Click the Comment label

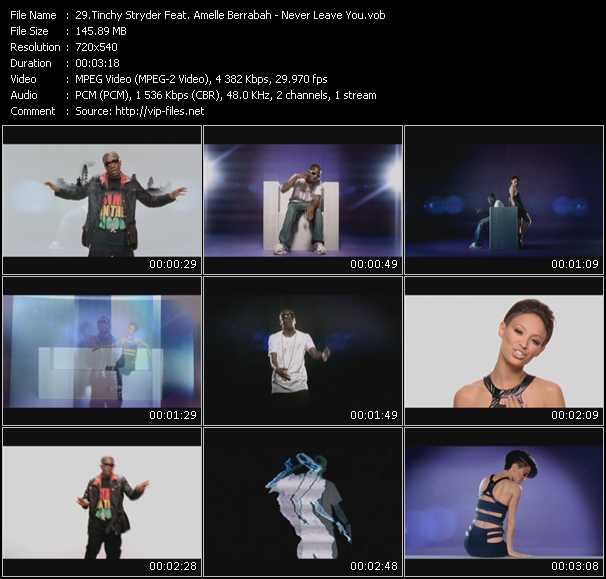[x=33, y=111]
